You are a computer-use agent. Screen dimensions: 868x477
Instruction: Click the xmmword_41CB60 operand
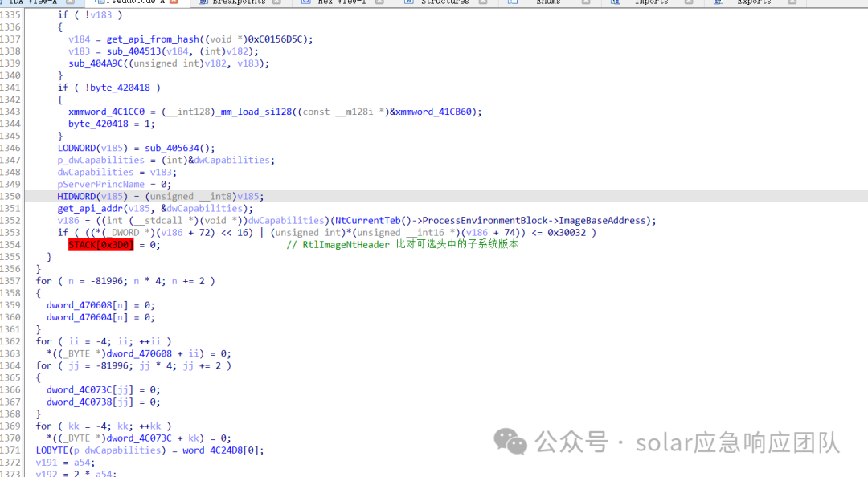tap(433, 112)
